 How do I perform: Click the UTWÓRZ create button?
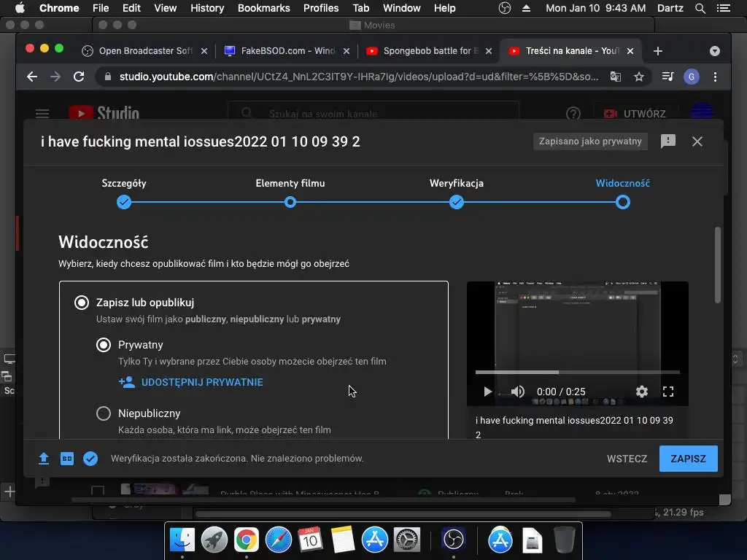pos(635,113)
